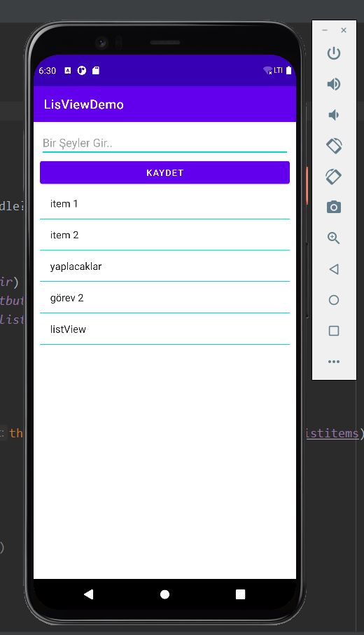The width and height of the screenshot is (364, 635).
Task: Close the emulator toolbar panel
Action: tap(344, 30)
